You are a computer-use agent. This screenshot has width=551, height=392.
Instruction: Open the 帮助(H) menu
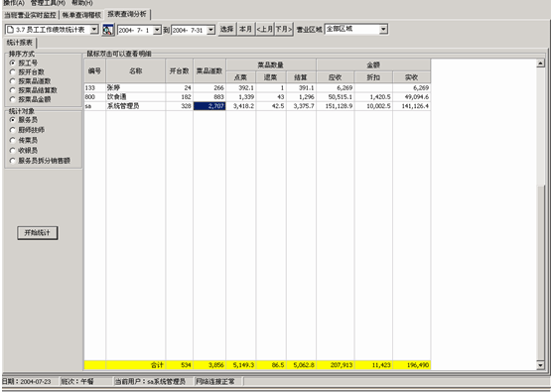(x=81, y=3)
